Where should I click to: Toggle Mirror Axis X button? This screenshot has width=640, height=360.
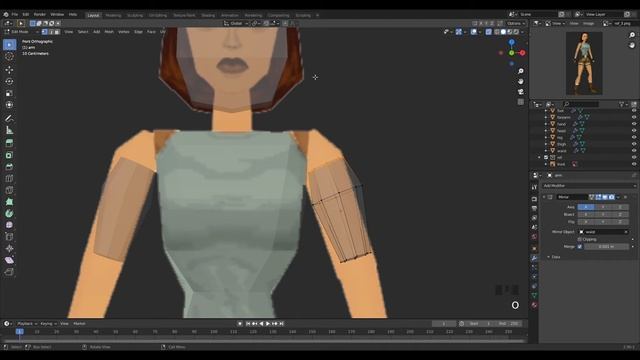point(586,207)
